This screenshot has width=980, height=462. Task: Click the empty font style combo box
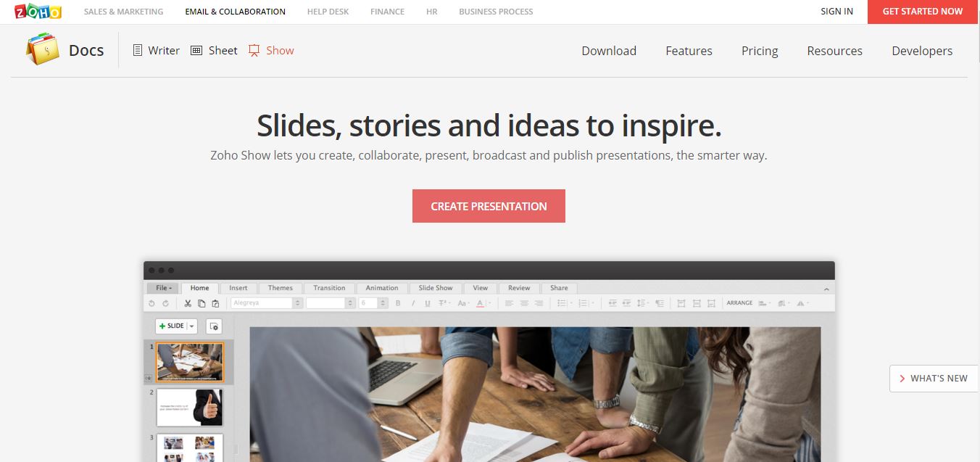point(331,303)
